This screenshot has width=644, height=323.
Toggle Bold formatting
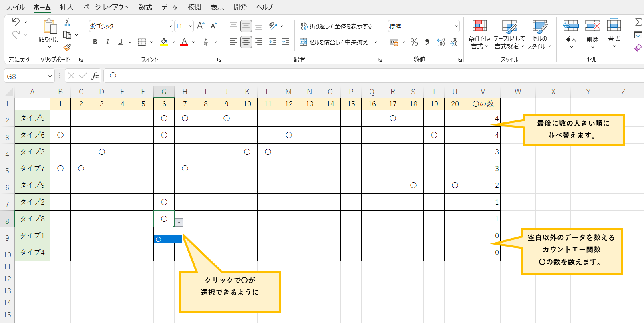point(95,42)
